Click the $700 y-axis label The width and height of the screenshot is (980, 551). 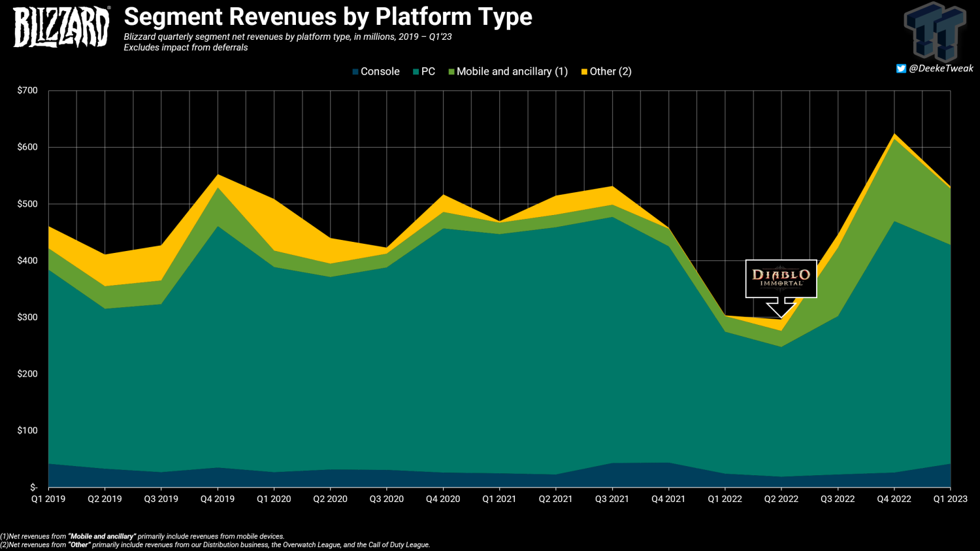click(x=27, y=91)
